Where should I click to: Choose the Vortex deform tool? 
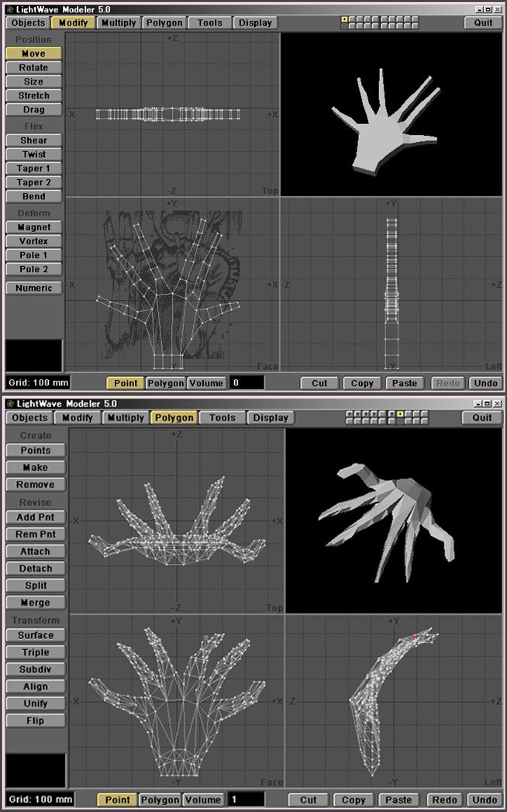[34, 241]
